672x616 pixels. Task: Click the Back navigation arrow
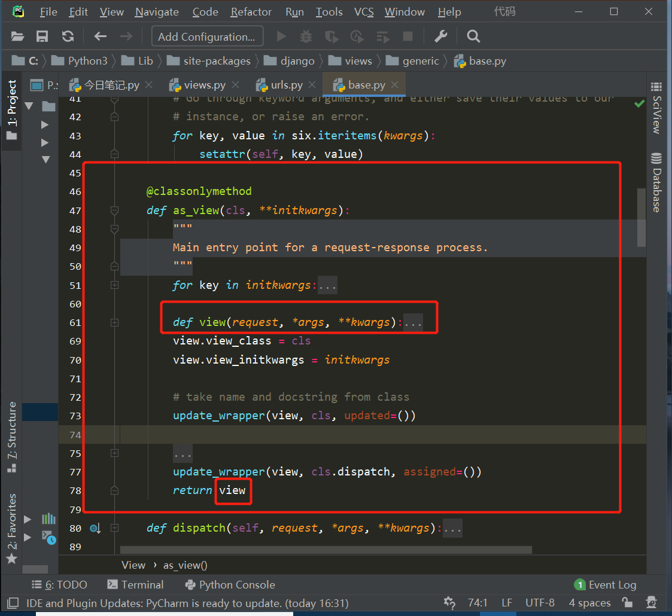(101, 36)
